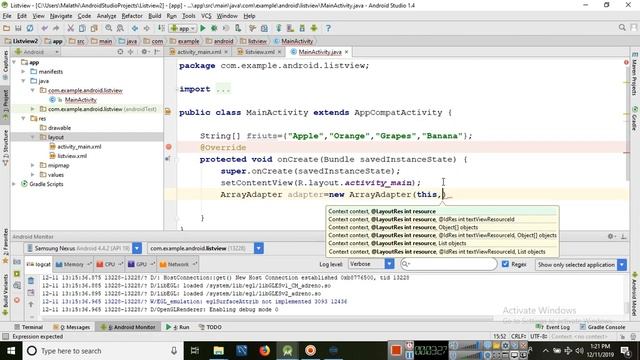Toggle the Regex checkbox
Screen dimensions: 640x360
pyautogui.click(x=505, y=264)
